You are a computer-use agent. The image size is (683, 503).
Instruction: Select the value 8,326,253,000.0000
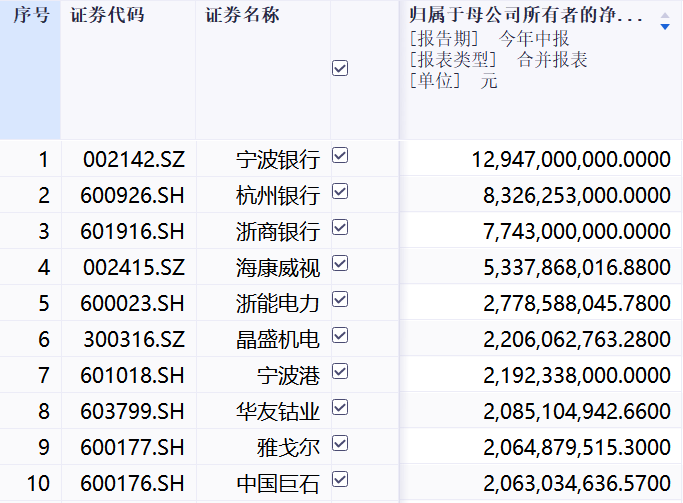tap(577, 196)
